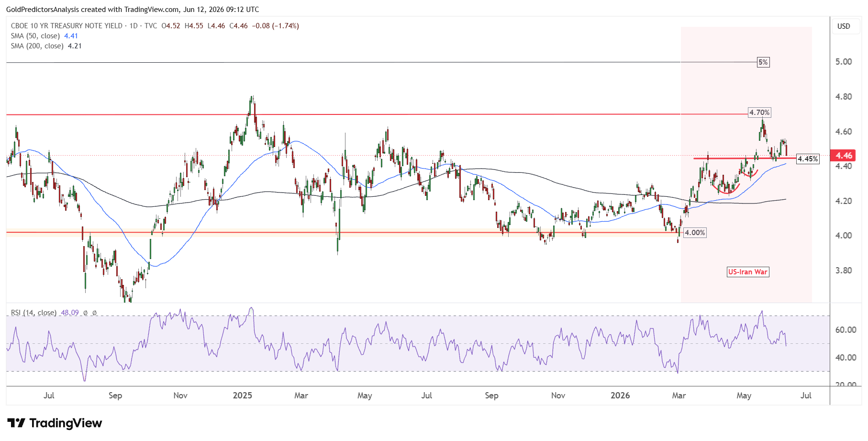Click the RSI value 48.09
Image resolution: width=868 pixels, height=441 pixels.
70,313
